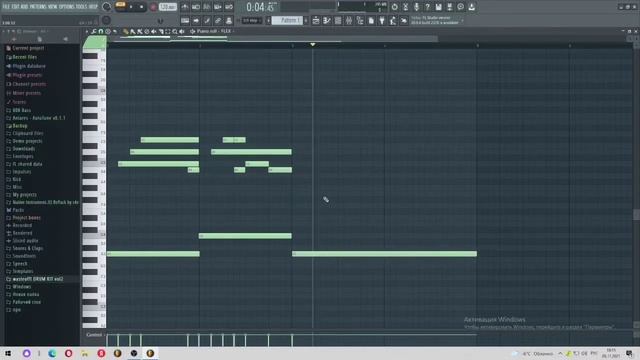The width and height of the screenshot is (640, 360).
Task: Click the render to audio file icon
Action: [x=450, y=7]
